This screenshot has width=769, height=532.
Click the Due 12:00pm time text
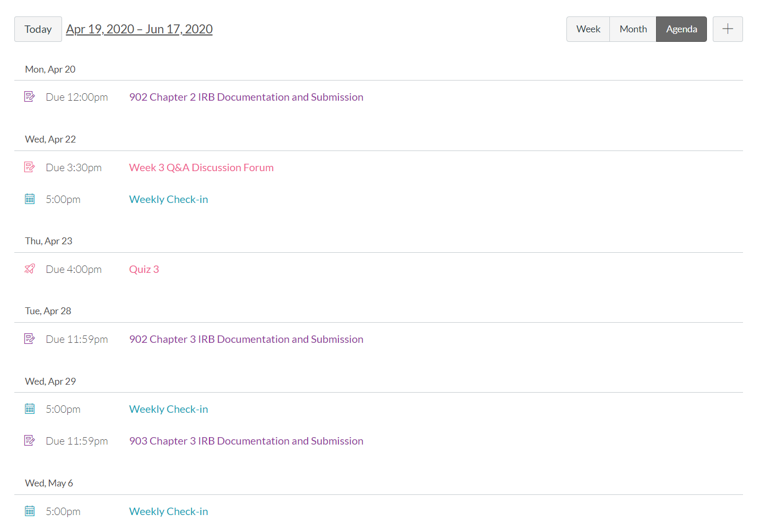pyautogui.click(x=77, y=97)
